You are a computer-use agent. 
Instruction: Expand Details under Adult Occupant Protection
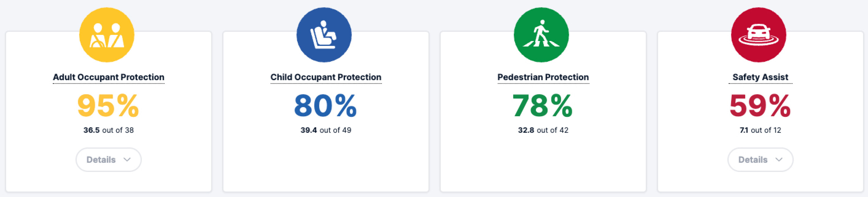coord(108,160)
